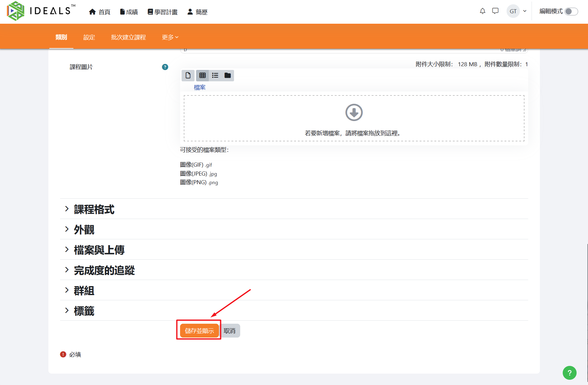588x385 pixels.
Task: Click the 取消 button
Action: 230,331
